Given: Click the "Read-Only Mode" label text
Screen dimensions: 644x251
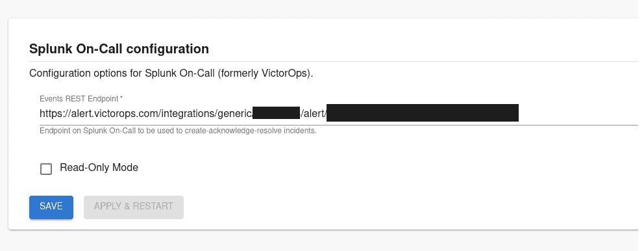Looking at the screenshot, I should (x=99, y=168).
